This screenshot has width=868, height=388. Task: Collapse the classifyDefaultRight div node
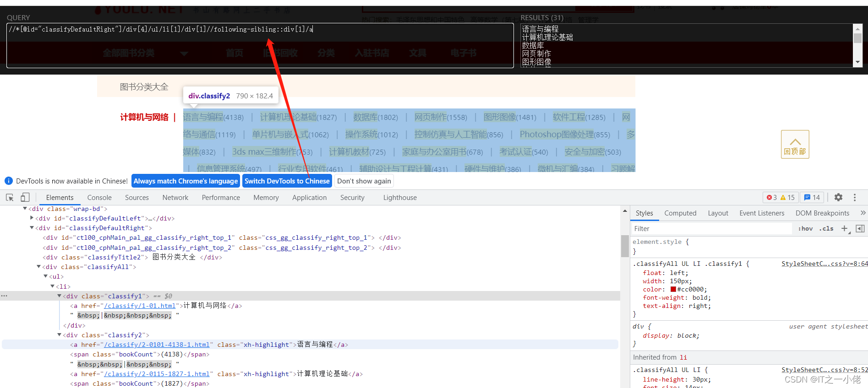[32, 228]
